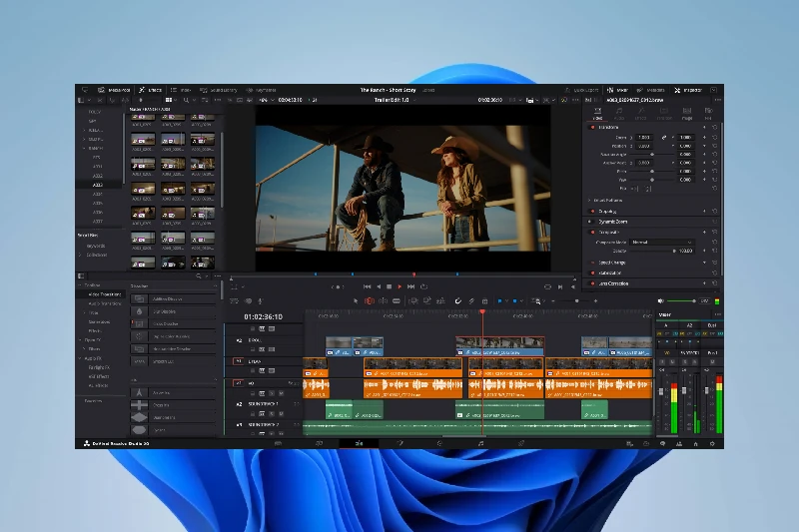
Task: Click the Flip Vertical icon in Inspector
Action: (x=647, y=189)
